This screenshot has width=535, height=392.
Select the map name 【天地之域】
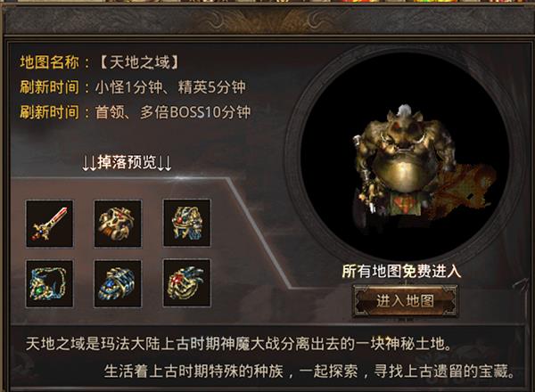(139, 62)
